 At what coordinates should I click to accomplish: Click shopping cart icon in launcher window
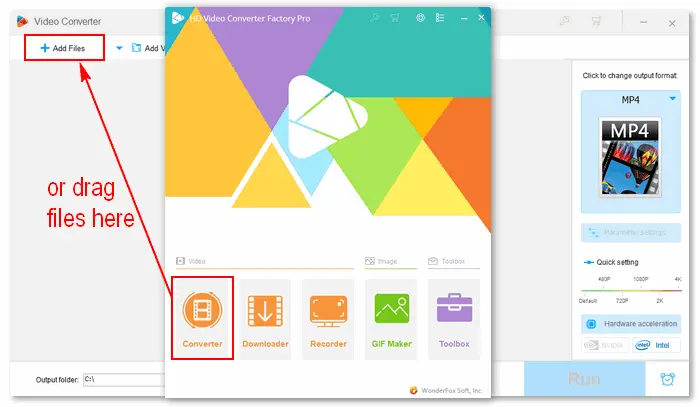tap(395, 18)
